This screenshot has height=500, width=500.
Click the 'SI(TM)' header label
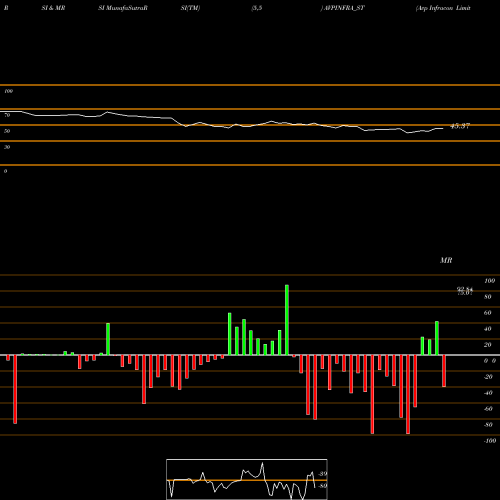(190, 8)
